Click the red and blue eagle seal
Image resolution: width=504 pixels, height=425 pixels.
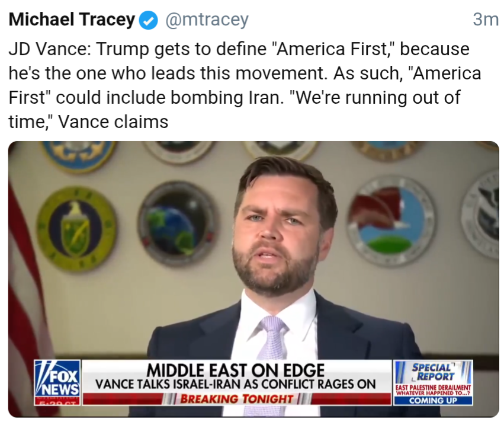[391, 221]
